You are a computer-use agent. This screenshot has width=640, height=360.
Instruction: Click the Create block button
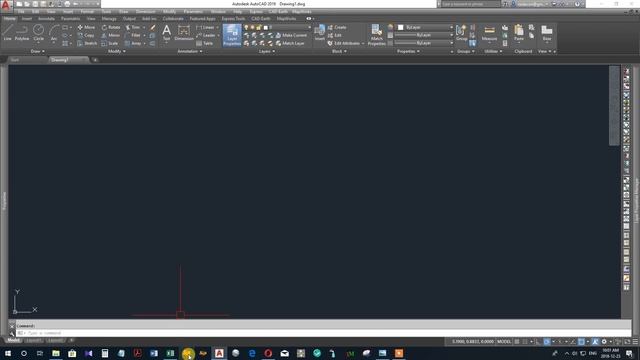click(337, 27)
